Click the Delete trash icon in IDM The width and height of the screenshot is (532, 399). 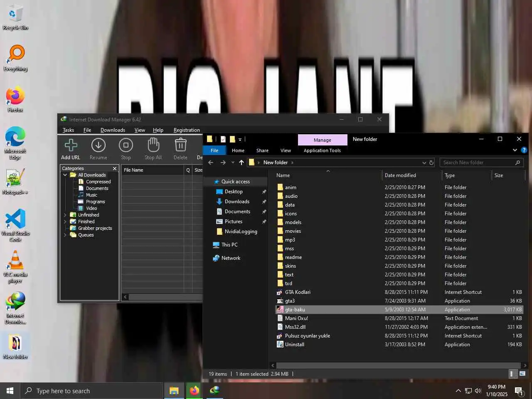point(180,149)
